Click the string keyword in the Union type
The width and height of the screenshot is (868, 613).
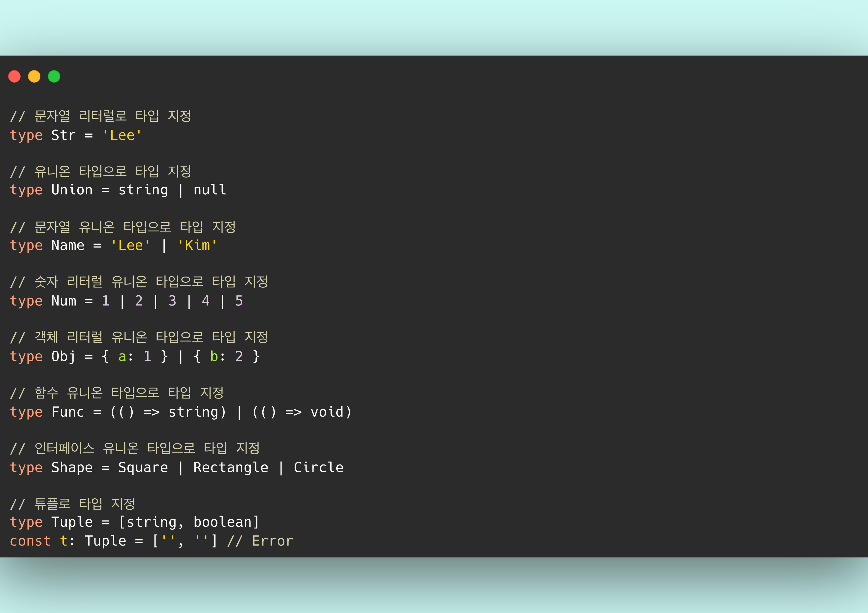143,190
